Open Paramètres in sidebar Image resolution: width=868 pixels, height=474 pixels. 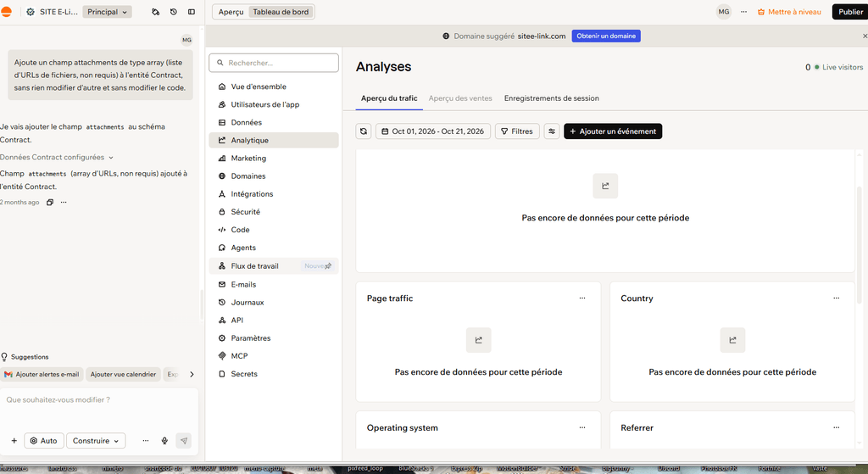click(x=274, y=337)
